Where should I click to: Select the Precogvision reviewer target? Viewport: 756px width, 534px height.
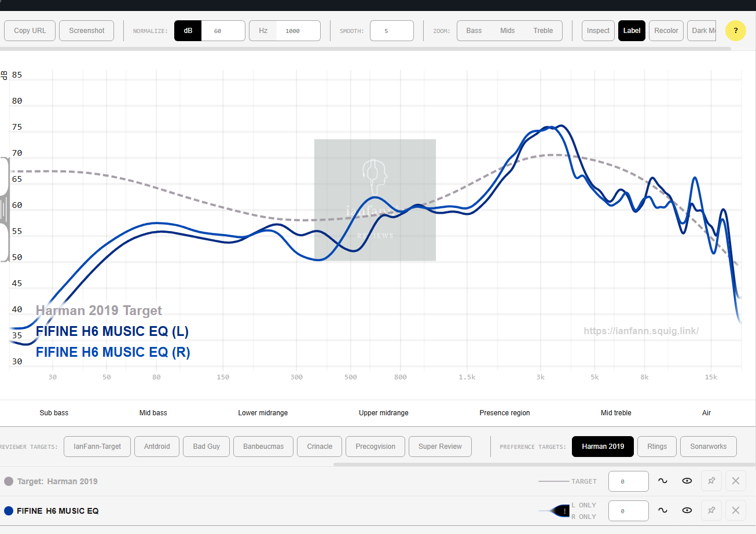(x=376, y=447)
